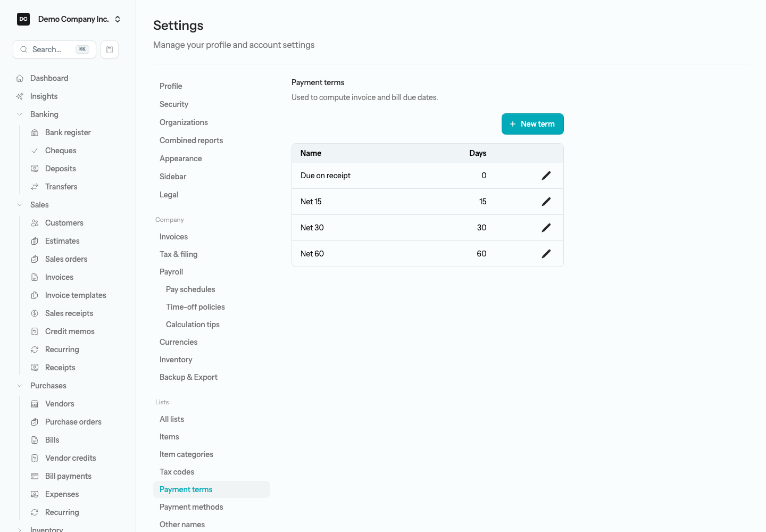
Task: Click the Customers people icon
Action: pos(35,223)
